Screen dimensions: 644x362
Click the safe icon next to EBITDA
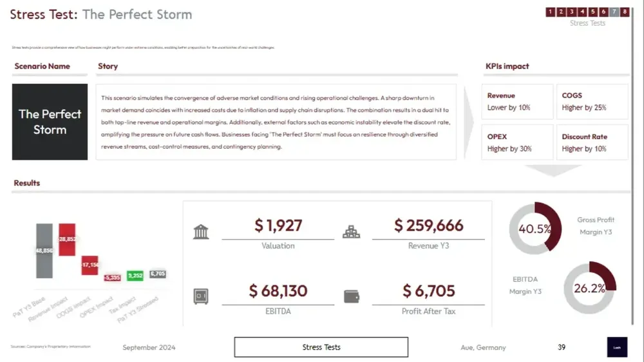[201, 296]
